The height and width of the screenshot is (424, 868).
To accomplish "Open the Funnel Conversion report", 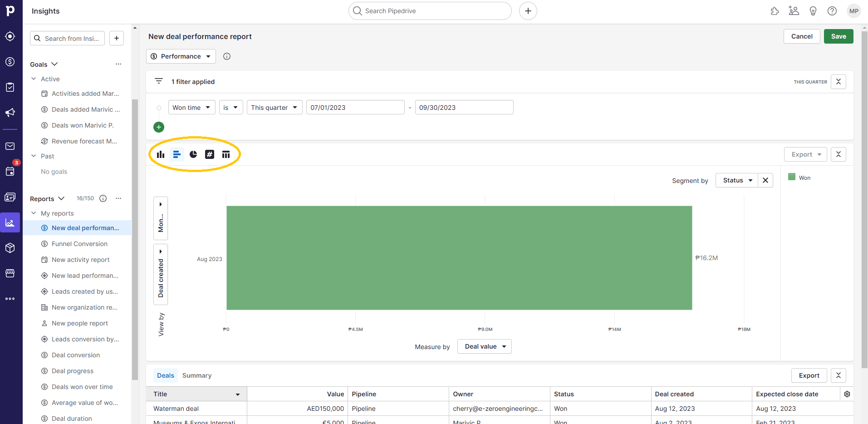I will click(x=79, y=244).
